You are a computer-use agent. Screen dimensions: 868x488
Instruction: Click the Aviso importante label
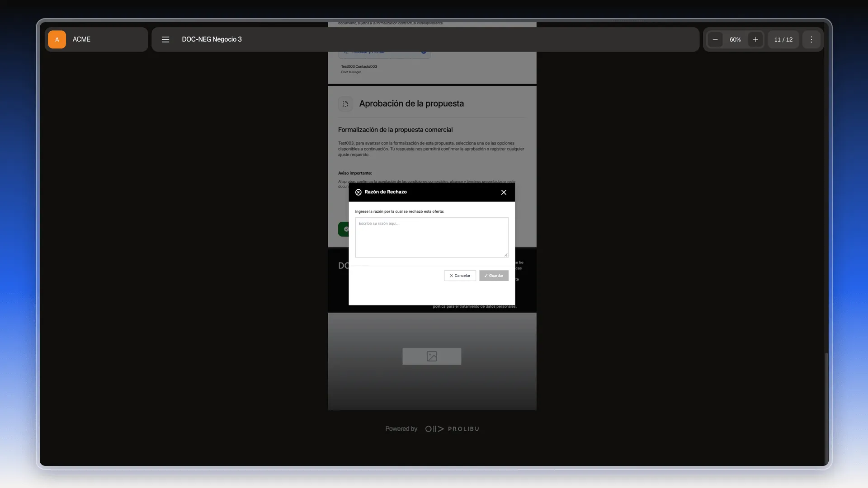point(355,173)
